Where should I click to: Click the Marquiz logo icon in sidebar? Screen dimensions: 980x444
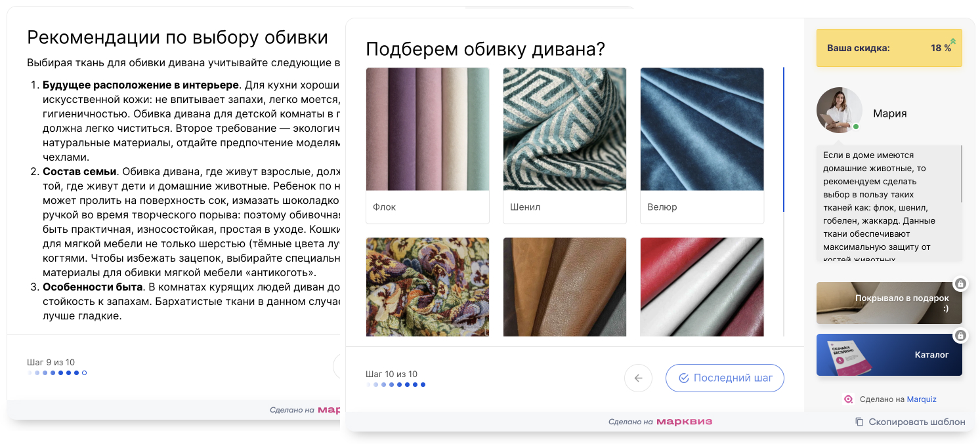point(848,399)
